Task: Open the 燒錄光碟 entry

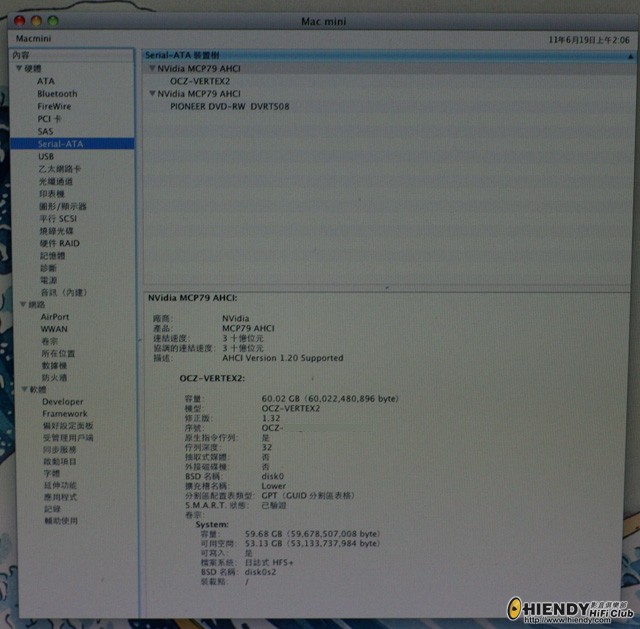Action: (x=56, y=231)
